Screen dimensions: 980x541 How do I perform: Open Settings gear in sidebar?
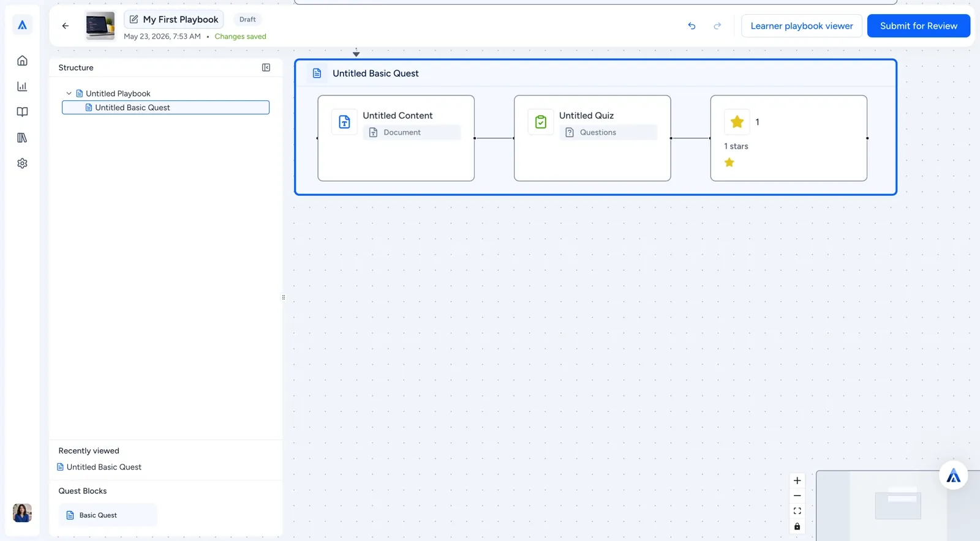(x=22, y=163)
